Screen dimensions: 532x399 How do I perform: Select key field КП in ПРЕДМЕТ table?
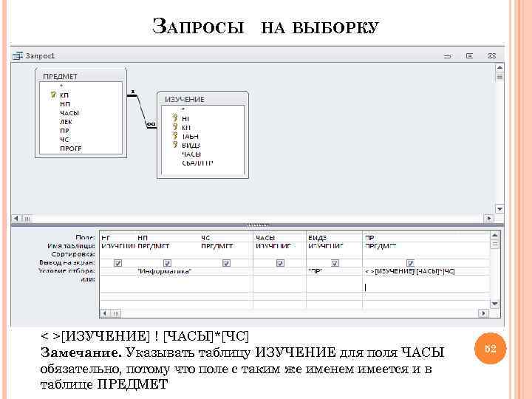64,95
